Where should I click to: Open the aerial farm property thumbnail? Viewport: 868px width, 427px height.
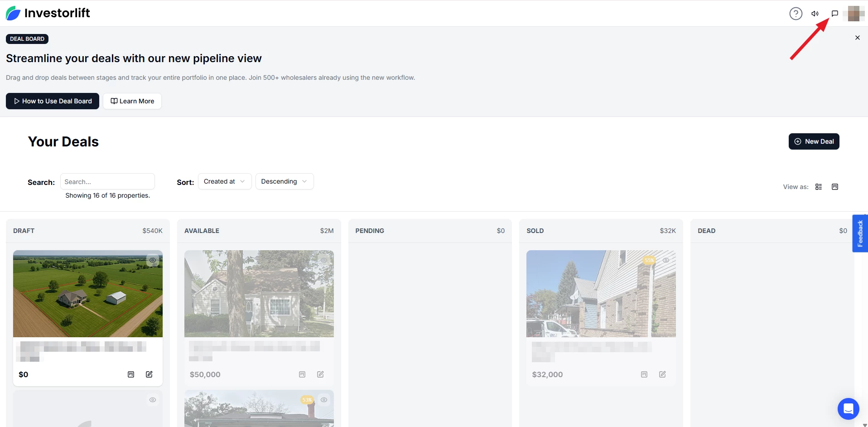coord(88,294)
